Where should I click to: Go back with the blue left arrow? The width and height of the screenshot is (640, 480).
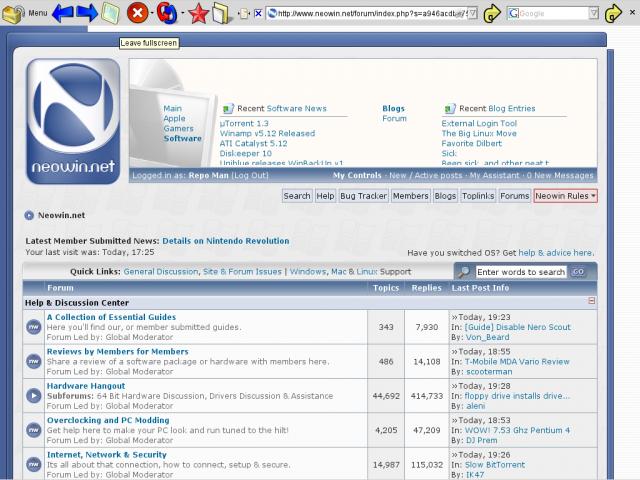tap(62, 13)
